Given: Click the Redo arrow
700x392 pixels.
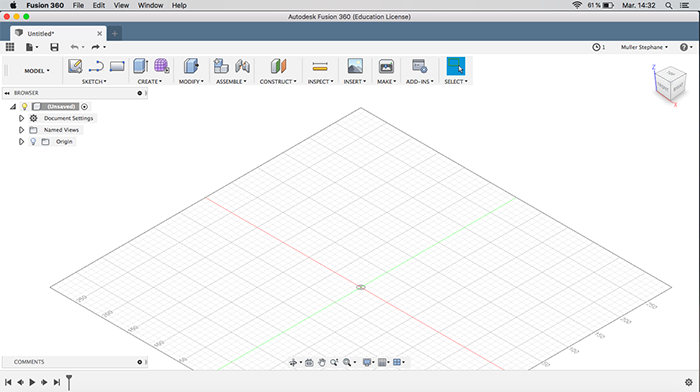Looking at the screenshot, I should click(95, 47).
